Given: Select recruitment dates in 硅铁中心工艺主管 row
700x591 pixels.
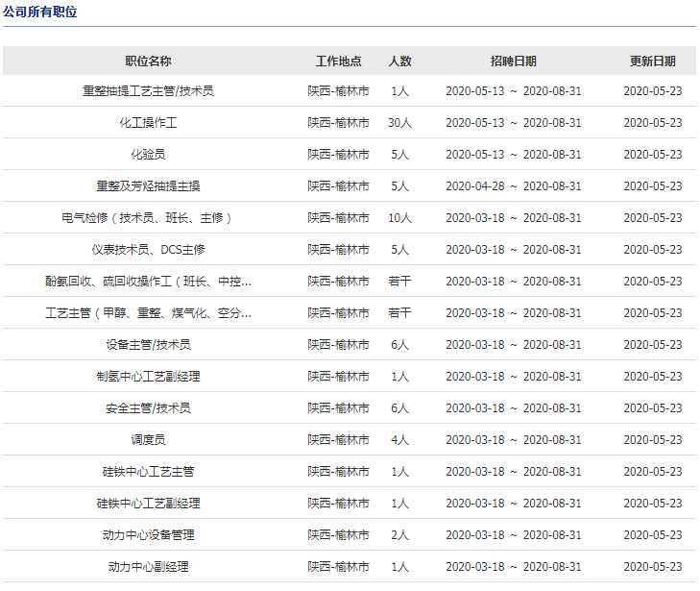Looking at the screenshot, I should [514, 472].
